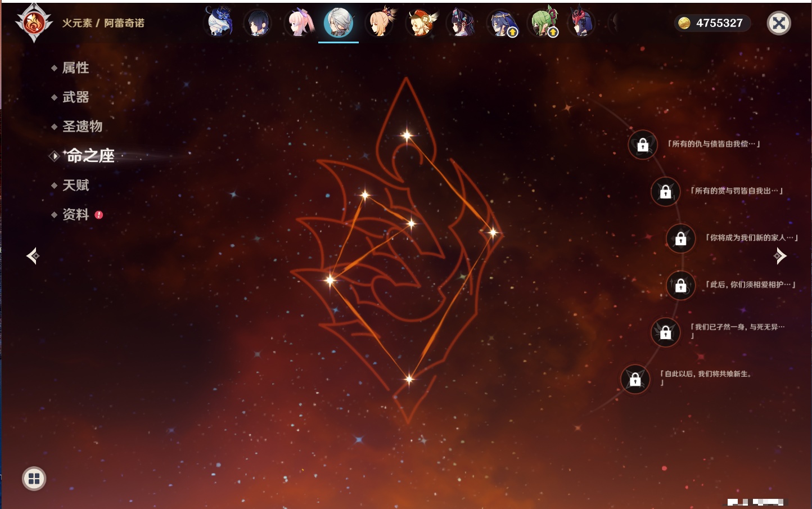812x509 pixels.
Task: Select the green-haired Kuki Shinobu avatar
Action: [x=543, y=23]
